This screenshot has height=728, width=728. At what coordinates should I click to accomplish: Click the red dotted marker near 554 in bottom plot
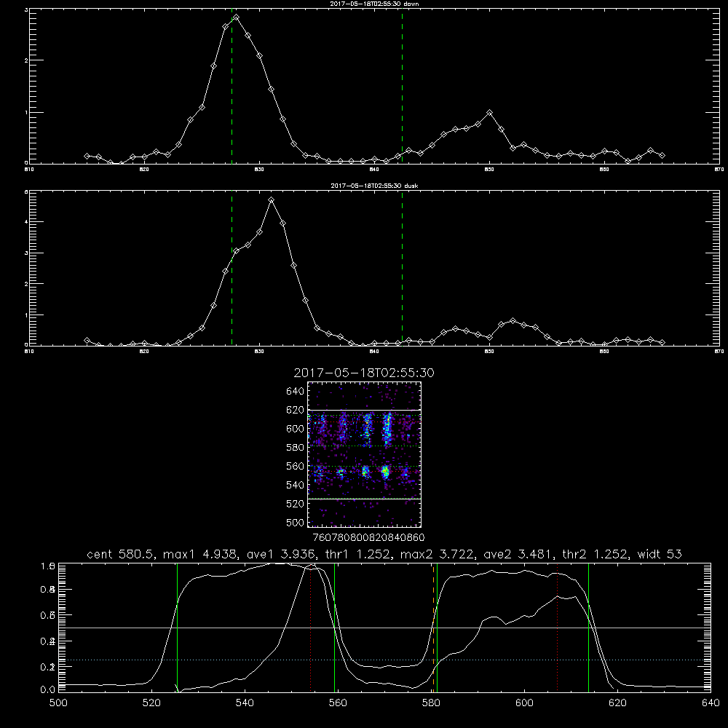tap(311, 627)
